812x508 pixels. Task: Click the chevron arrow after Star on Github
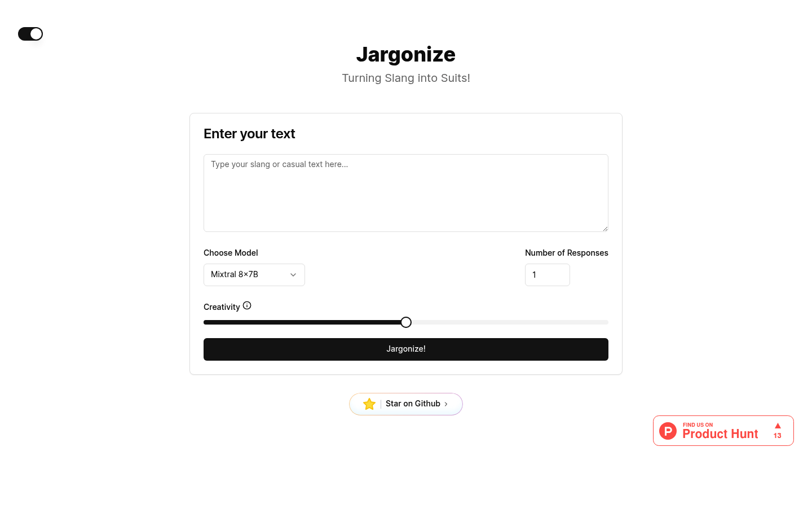446,404
